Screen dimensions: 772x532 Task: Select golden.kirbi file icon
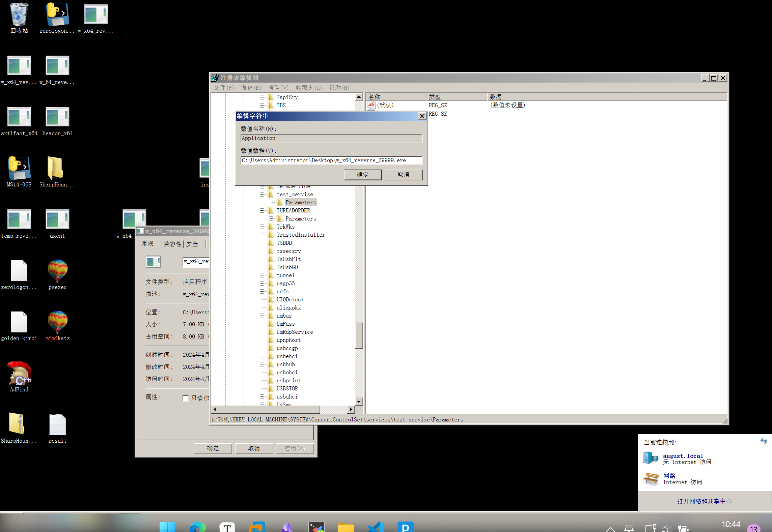coord(19,322)
